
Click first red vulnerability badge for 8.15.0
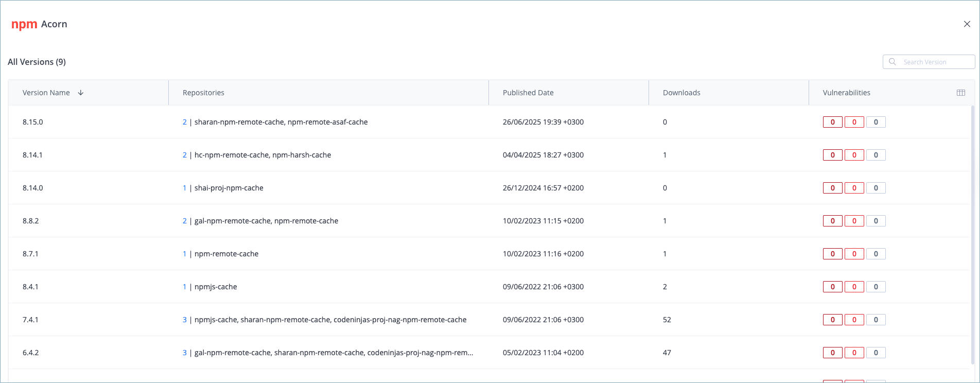point(833,122)
